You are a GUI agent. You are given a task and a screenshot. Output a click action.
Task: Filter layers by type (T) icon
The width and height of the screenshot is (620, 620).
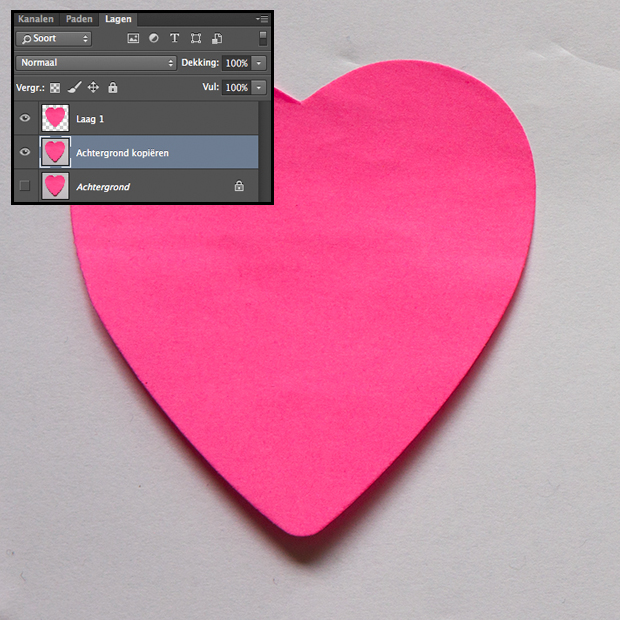click(174, 38)
